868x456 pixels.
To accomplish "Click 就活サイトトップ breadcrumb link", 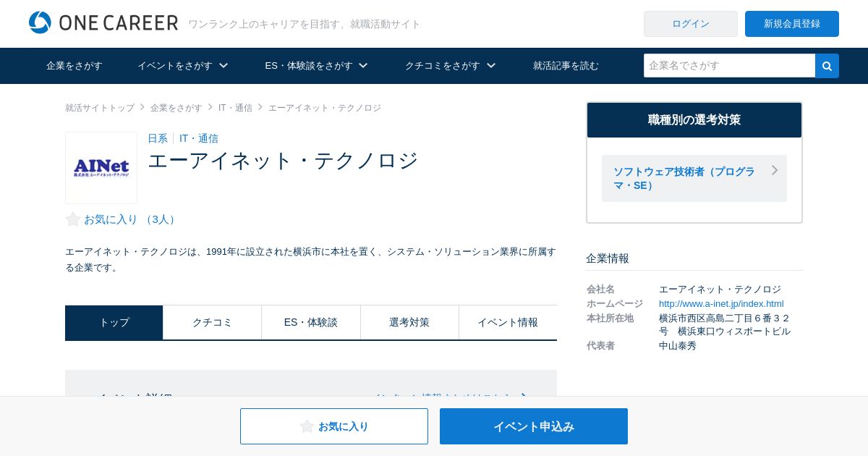I will [100, 108].
